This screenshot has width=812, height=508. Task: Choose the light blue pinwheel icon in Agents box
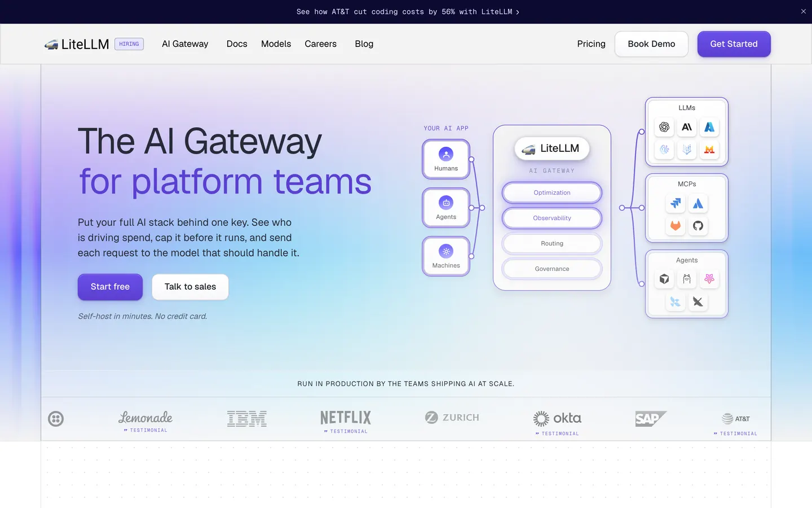pos(676,302)
